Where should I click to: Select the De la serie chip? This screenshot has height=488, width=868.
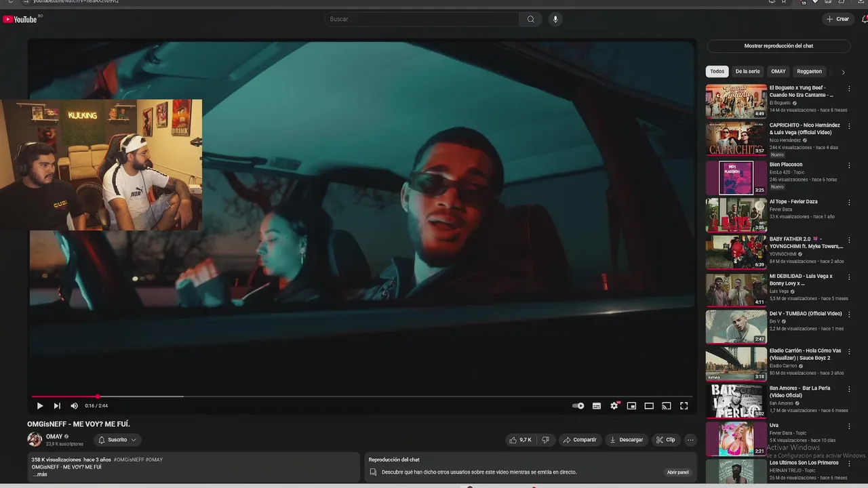pyautogui.click(x=747, y=71)
